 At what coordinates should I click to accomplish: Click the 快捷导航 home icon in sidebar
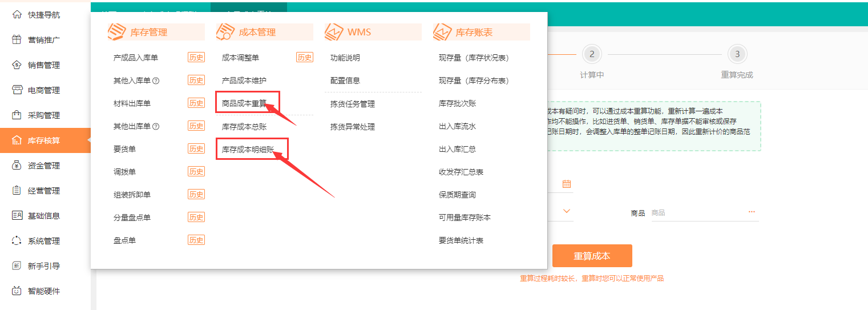(x=17, y=14)
